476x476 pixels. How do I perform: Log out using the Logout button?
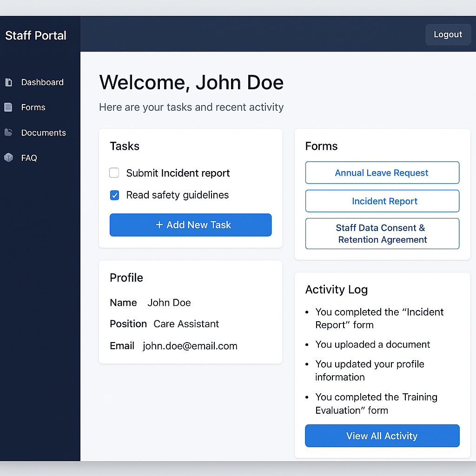point(448,34)
